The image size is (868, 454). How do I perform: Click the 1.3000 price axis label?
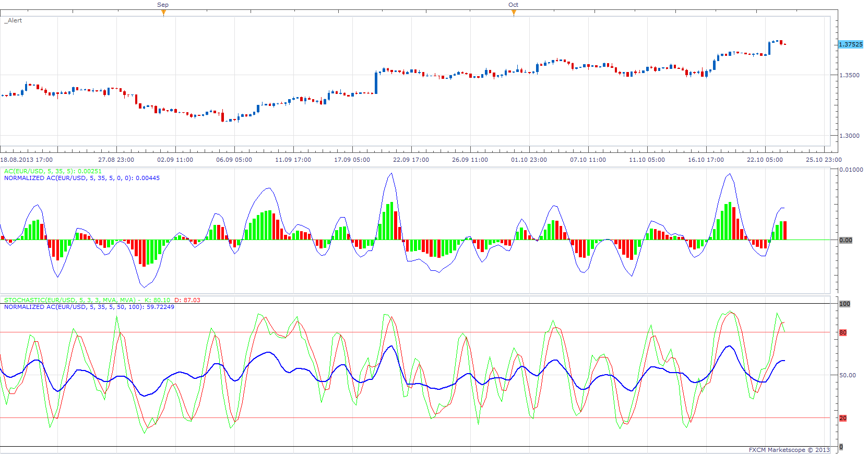click(849, 136)
